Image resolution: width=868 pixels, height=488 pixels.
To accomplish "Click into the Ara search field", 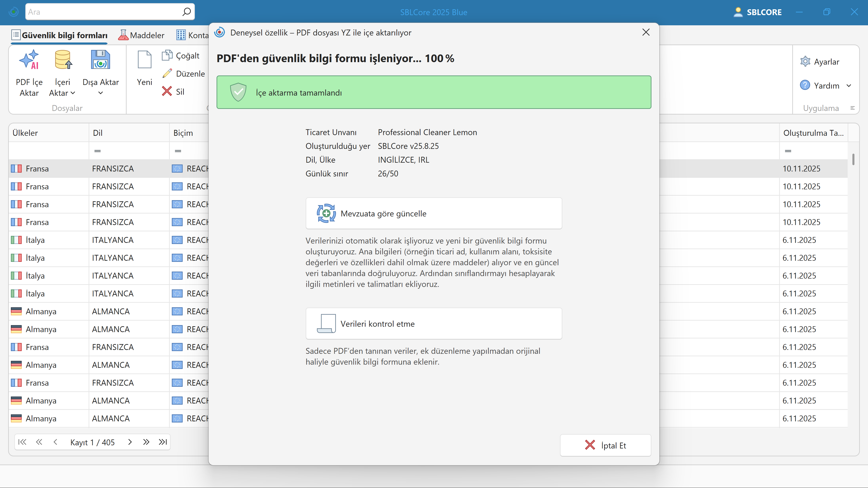I will tap(101, 12).
